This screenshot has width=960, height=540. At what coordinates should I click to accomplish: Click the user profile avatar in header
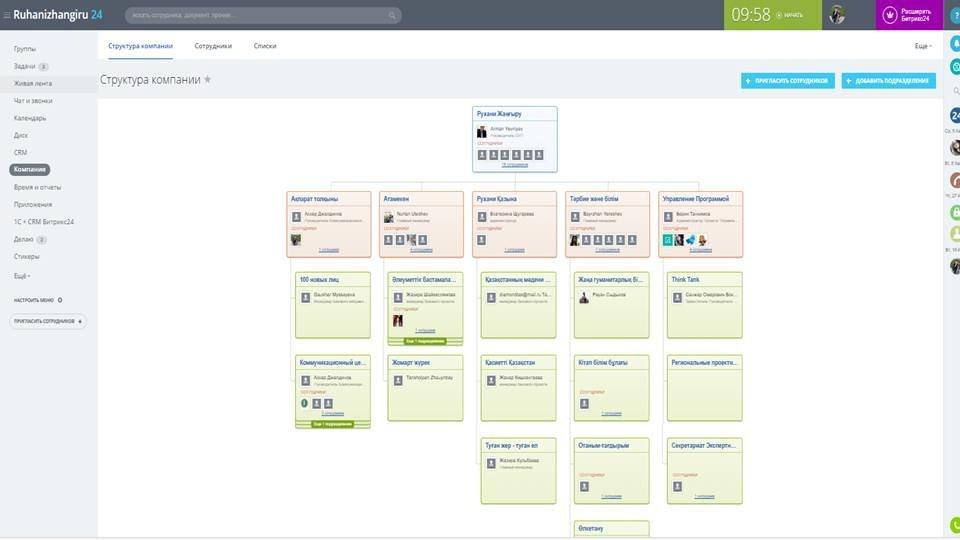click(x=837, y=15)
